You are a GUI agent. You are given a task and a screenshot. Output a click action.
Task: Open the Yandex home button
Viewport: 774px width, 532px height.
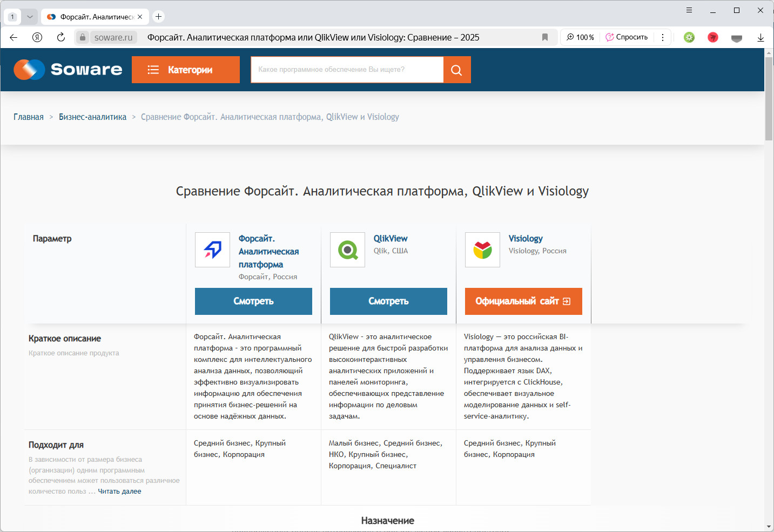[37, 37]
